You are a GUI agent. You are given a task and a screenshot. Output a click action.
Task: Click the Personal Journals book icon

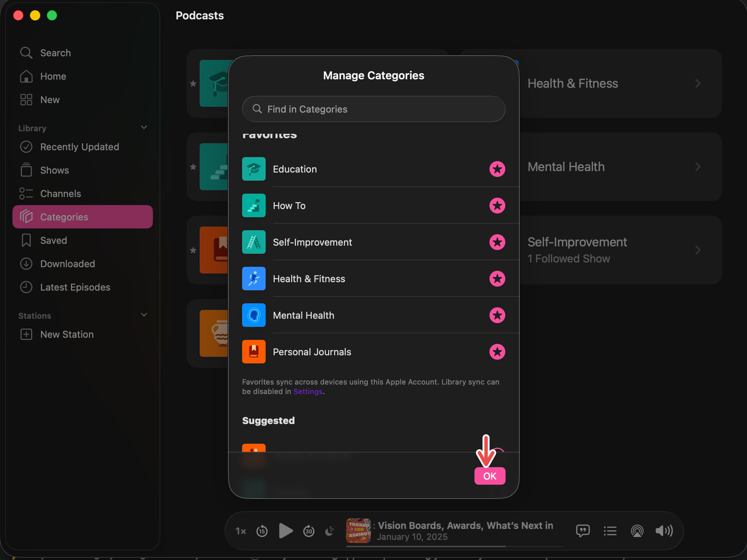coord(254,352)
